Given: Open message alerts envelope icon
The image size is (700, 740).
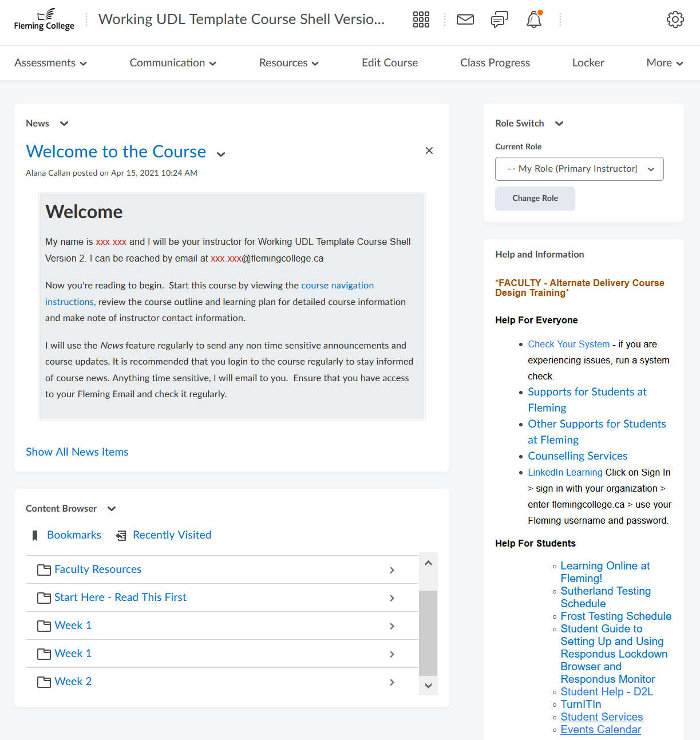Looking at the screenshot, I should point(465,19).
